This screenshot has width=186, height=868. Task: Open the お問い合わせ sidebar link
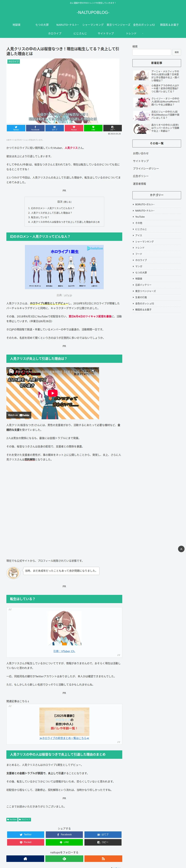click(141, 153)
